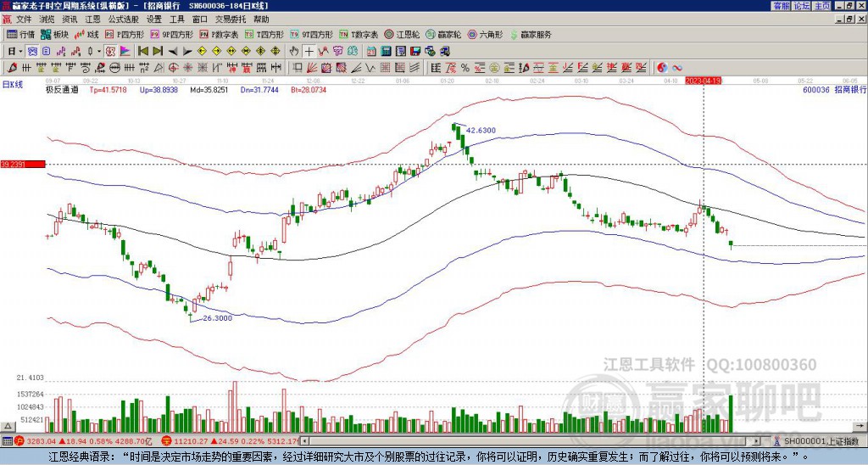The width and height of the screenshot is (868, 465).
Task: Open the candlestick style dropdown arrow
Action: pyautogui.click(x=99, y=52)
